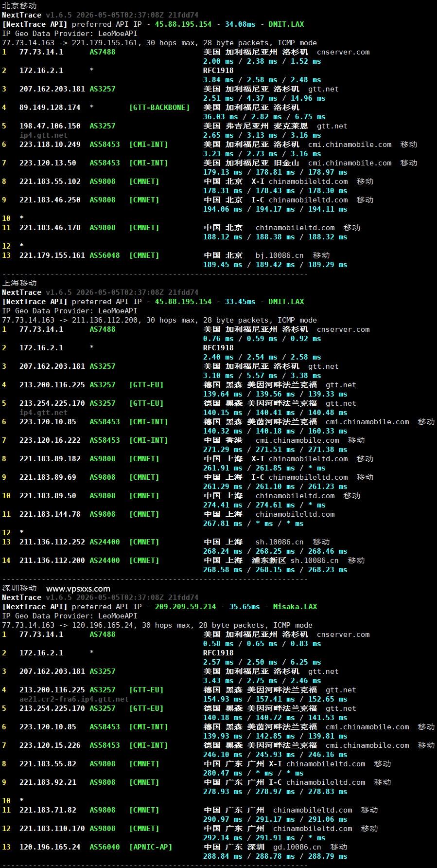The image size is (437, 868).
Task: Click hop IP "223.120.15.226"
Action: tap(50, 745)
